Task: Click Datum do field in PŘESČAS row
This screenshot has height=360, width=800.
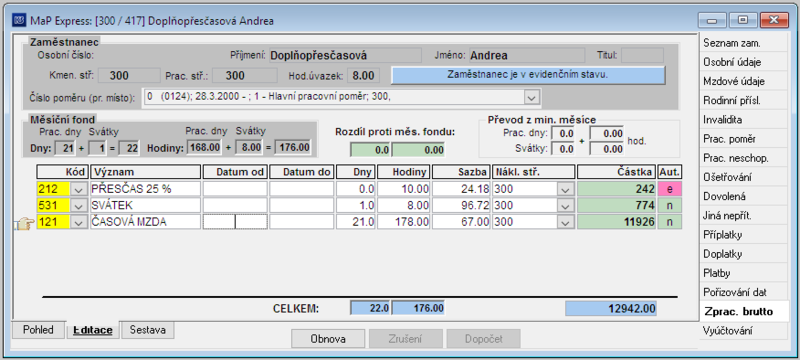Action: point(302,189)
